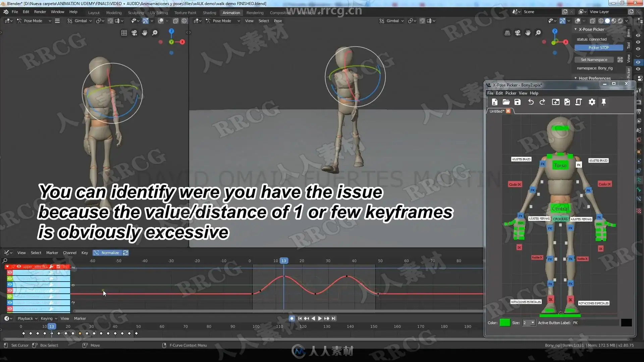Toggle visibility eye of upper_arm_fk.L channel group

19,266
